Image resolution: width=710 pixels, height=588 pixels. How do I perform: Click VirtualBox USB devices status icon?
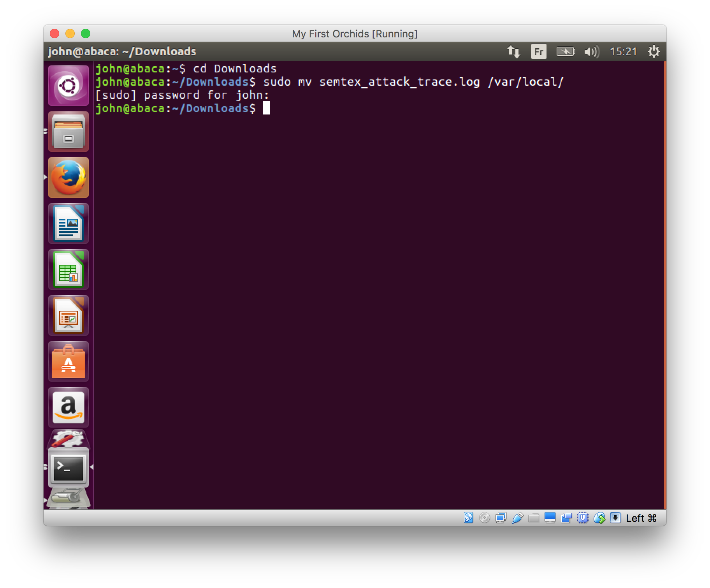tap(517, 518)
